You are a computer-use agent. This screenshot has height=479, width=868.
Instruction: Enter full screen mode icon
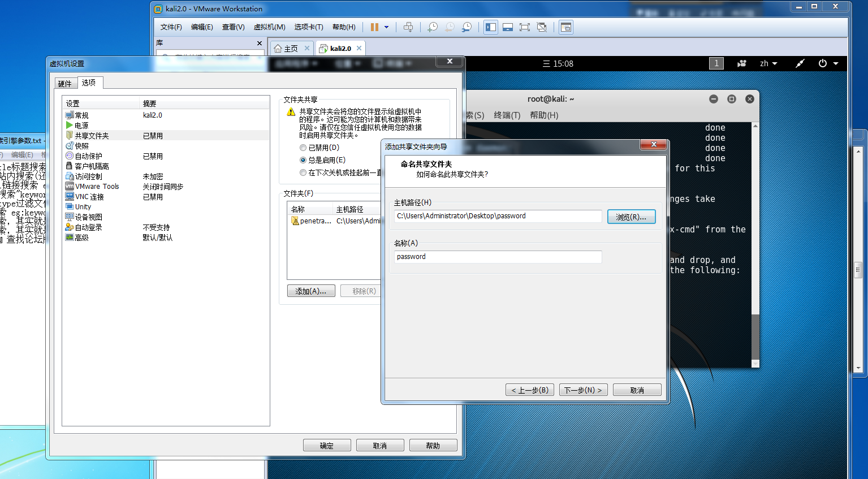point(525,27)
